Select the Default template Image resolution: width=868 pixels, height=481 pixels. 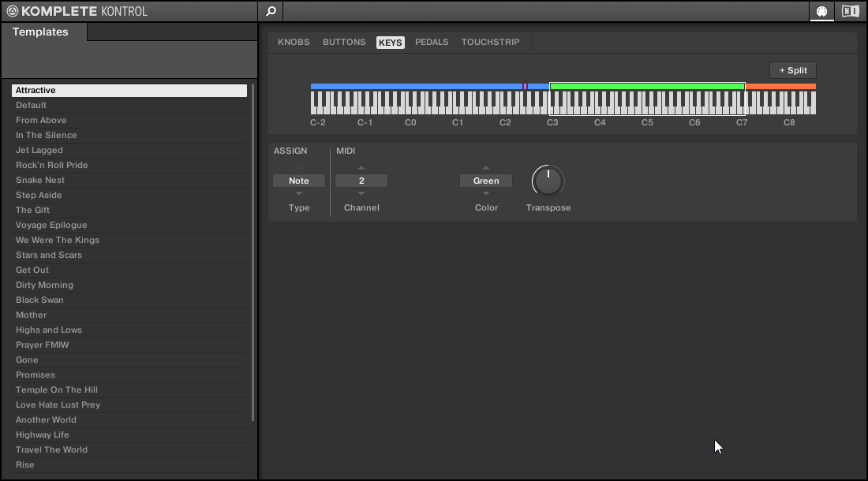pyautogui.click(x=129, y=105)
